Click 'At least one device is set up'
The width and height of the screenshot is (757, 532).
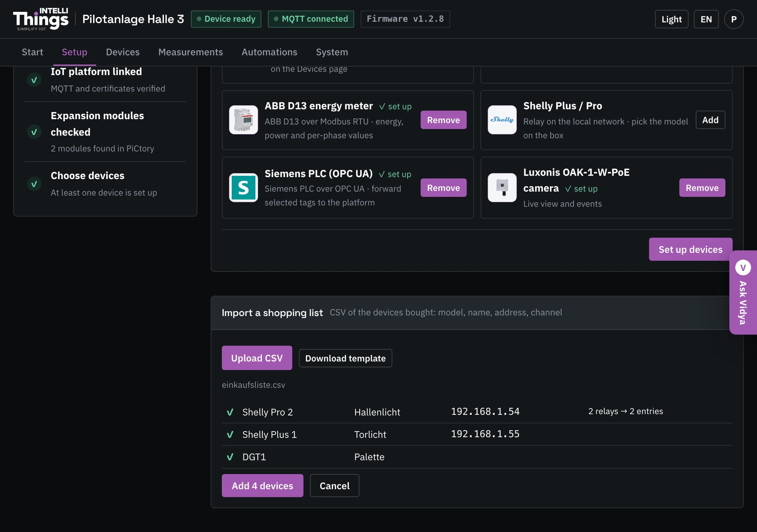[104, 193]
